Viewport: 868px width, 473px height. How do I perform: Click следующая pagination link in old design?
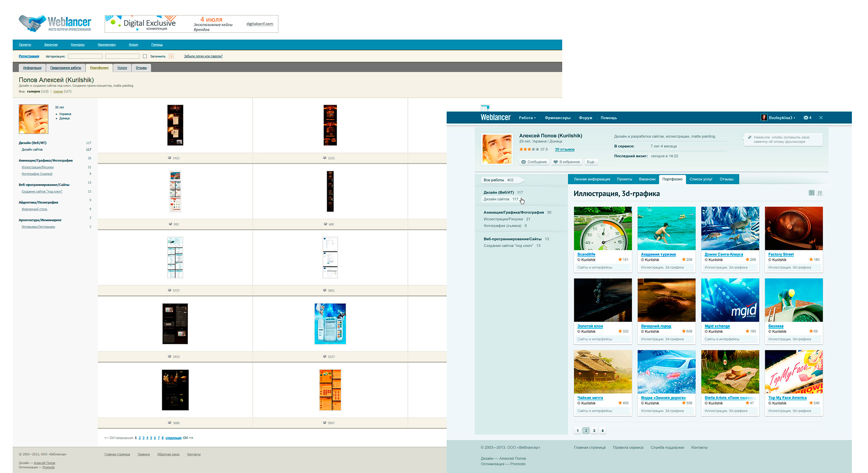(173, 438)
